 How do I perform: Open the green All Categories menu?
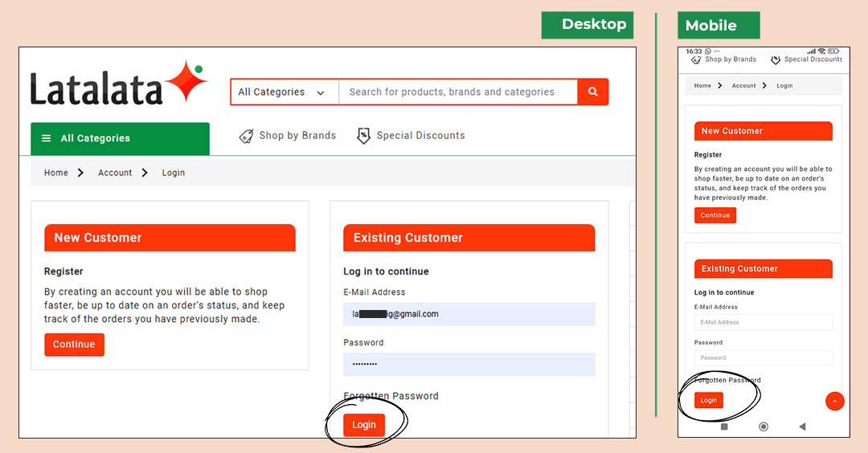pyautogui.click(x=120, y=138)
